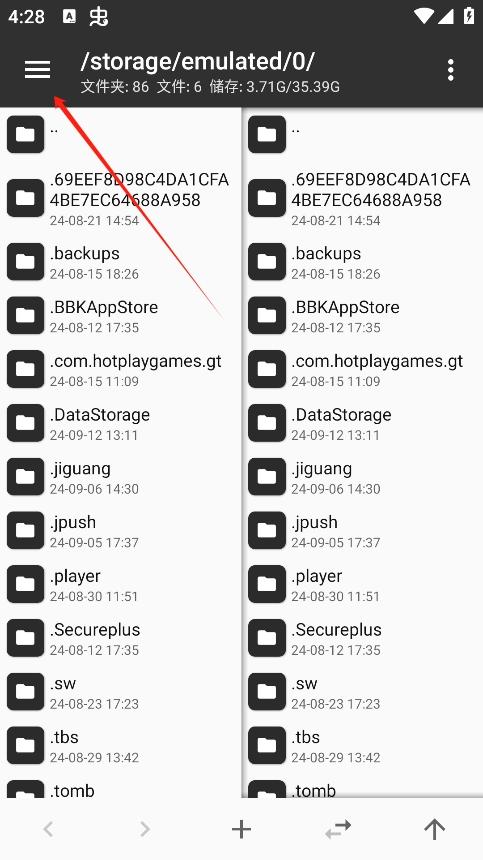
Task: Select the .DataStorage folder icon in left pane
Action: [25, 423]
